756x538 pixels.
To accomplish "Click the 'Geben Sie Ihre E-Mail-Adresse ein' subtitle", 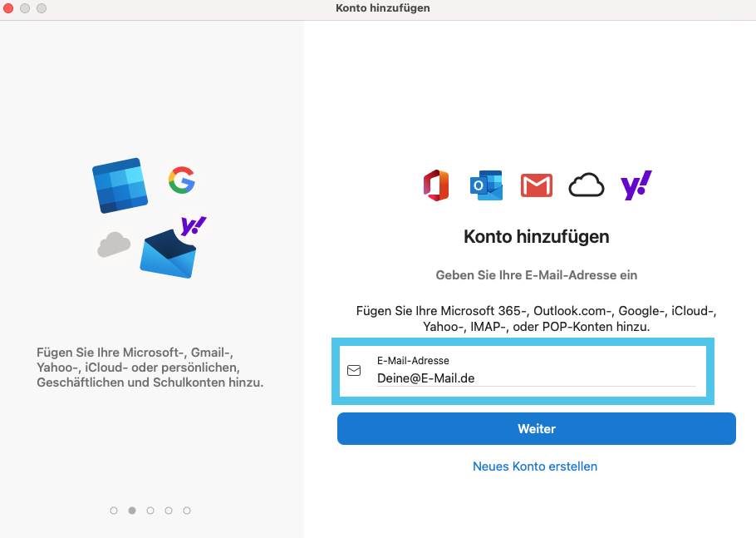I will tap(536, 275).
